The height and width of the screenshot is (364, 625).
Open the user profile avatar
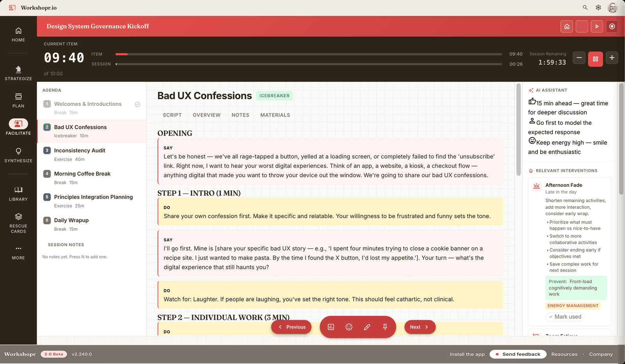(612, 7)
